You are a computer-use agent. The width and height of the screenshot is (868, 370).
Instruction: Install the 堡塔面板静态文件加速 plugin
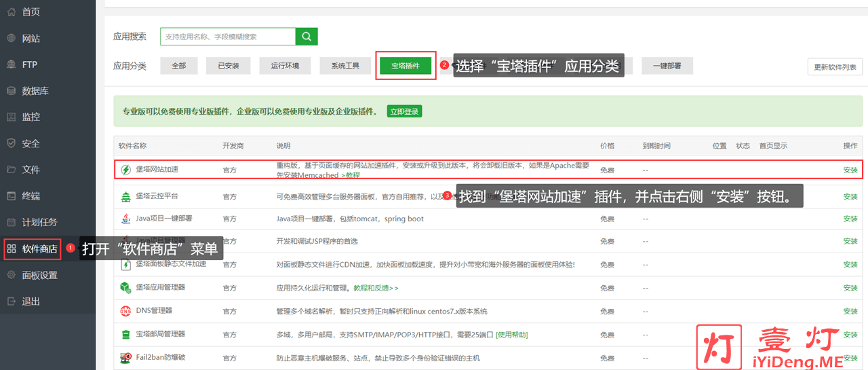coord(850,264)
